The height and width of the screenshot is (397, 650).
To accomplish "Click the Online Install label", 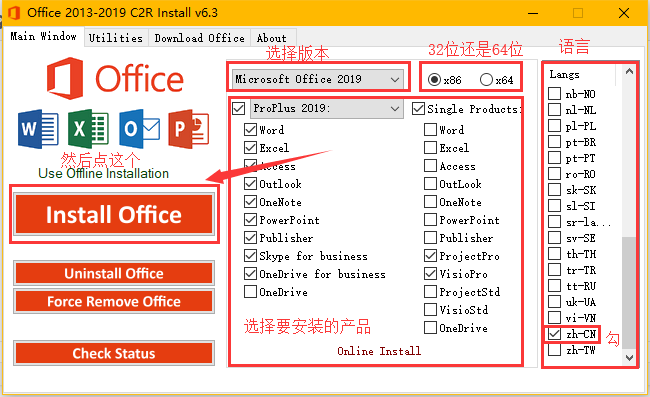I will coord(379,351).
